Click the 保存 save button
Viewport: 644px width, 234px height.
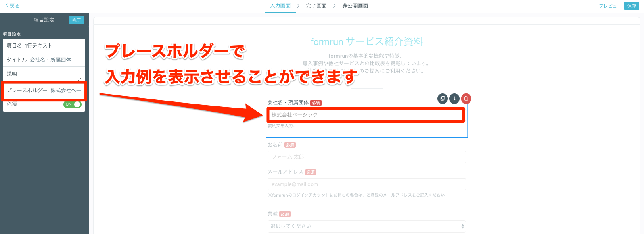(x=631, y=6)
